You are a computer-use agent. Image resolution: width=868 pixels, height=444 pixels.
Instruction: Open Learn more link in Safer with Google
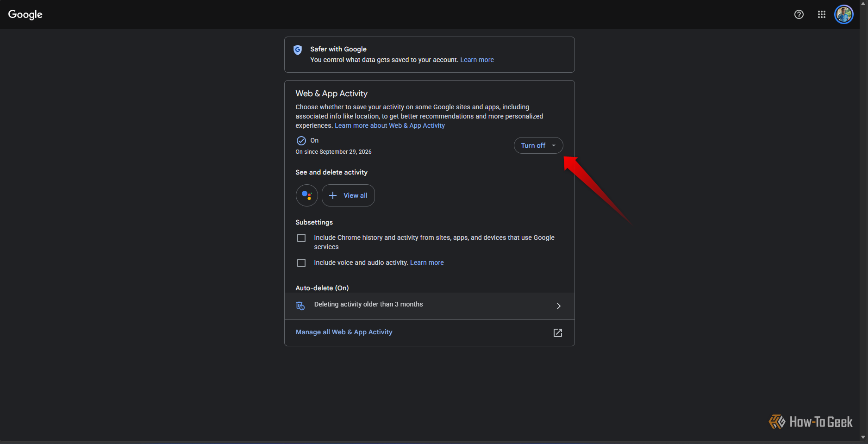pos(477,60)
